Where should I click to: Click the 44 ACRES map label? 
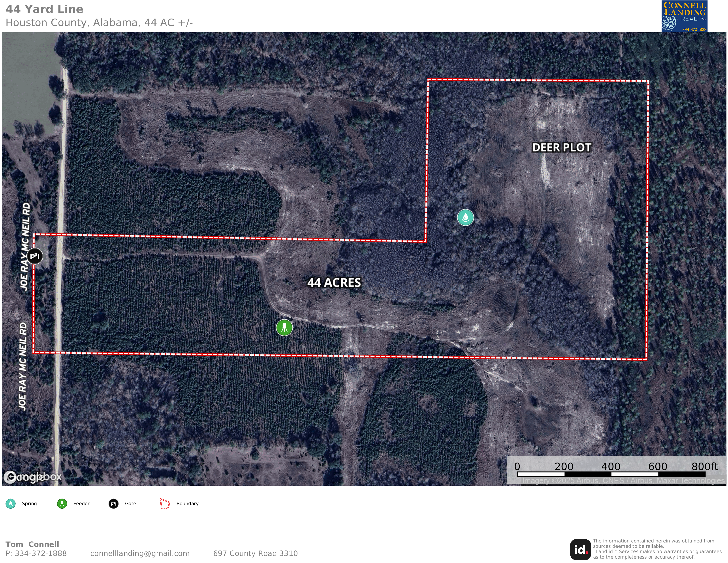click(x=334, y=283)
